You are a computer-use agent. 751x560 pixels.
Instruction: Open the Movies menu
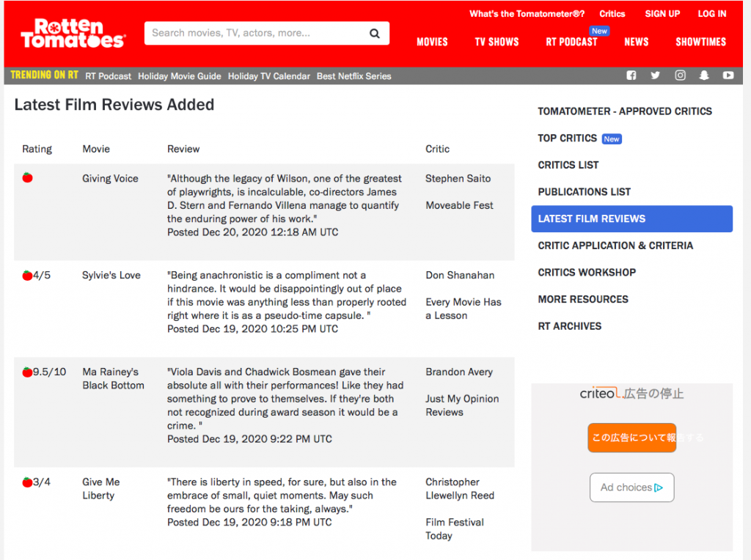(432, 42)
